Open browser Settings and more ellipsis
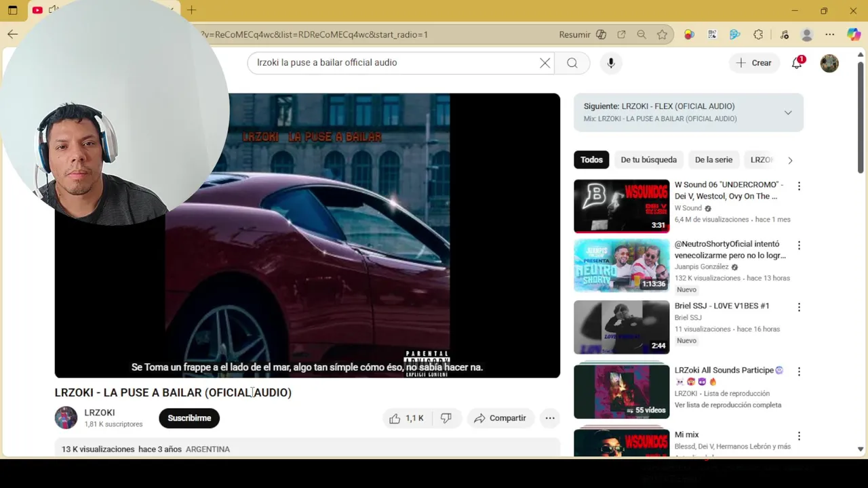868x488 pixels. pyautogui.click(x=830, y=35)
